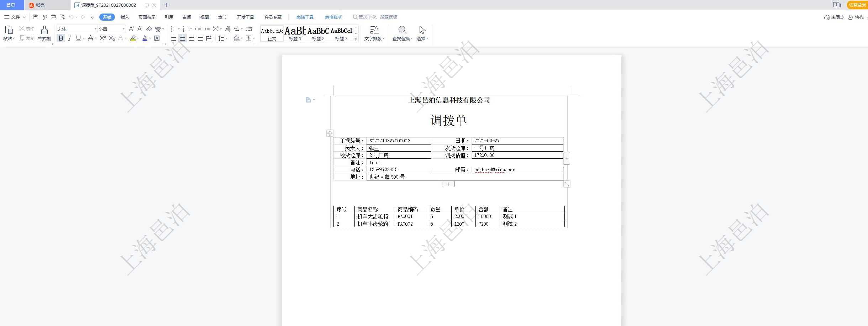868x326 pixels.
Task: Toggle italic formatting
Action: pyautogui.click(x=70, y=38)
